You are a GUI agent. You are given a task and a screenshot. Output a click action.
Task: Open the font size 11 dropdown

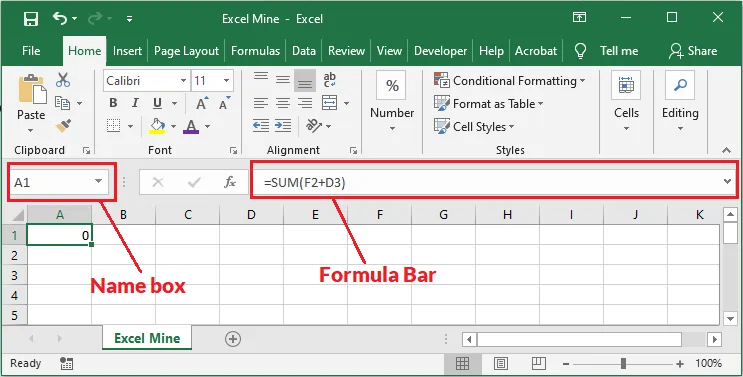tap(227, 81)
